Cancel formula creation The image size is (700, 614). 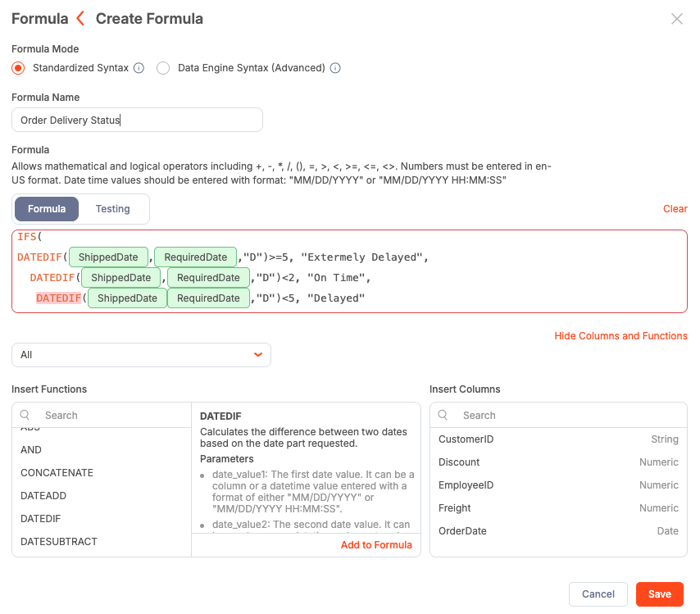tap(598, 594)
